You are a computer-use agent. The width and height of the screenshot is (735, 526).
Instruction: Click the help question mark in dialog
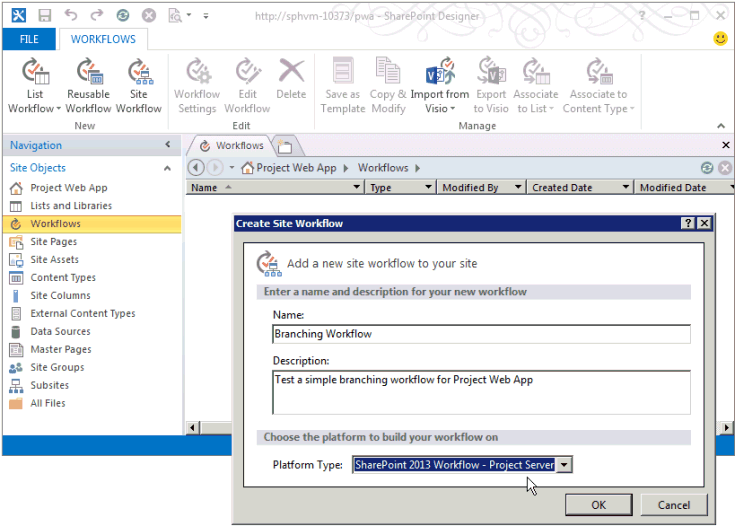(688, 223)
